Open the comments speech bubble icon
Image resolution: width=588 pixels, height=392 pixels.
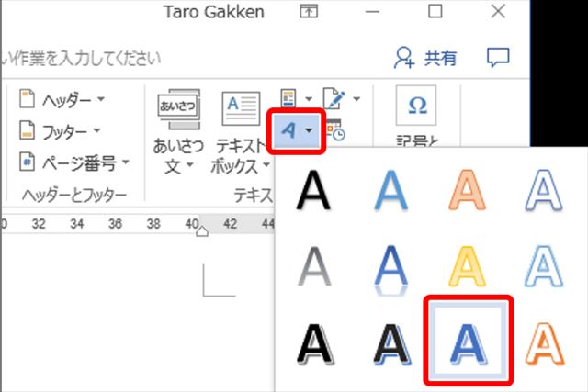pos(498,58)
